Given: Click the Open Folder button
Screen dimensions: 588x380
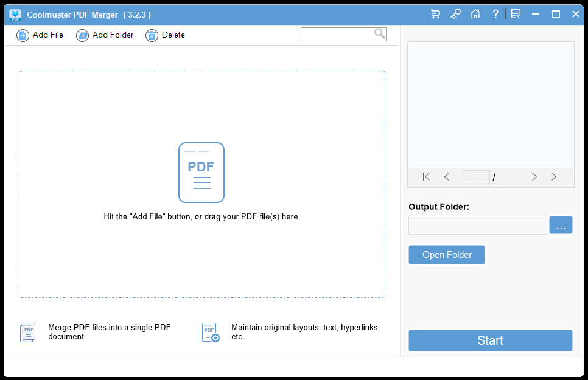Looking at the screenshot, I should tap(447, 255).
